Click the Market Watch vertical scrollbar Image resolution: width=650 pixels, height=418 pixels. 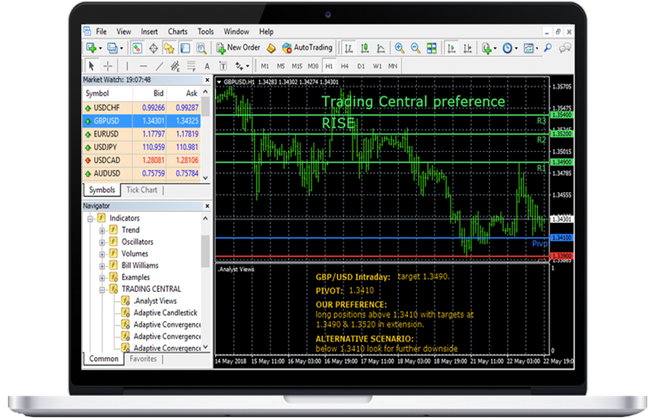206,135
